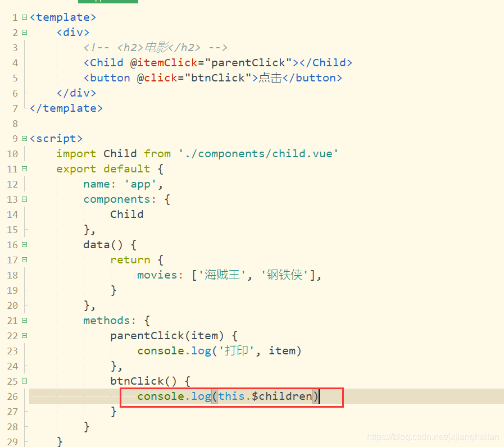
Task: Click the name property on line 12
Action: pyautogui.click(x=97, y=184)
